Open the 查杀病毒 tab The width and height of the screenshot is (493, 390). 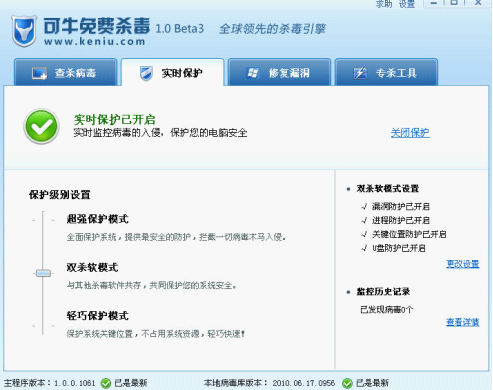[x=66, y=72]
